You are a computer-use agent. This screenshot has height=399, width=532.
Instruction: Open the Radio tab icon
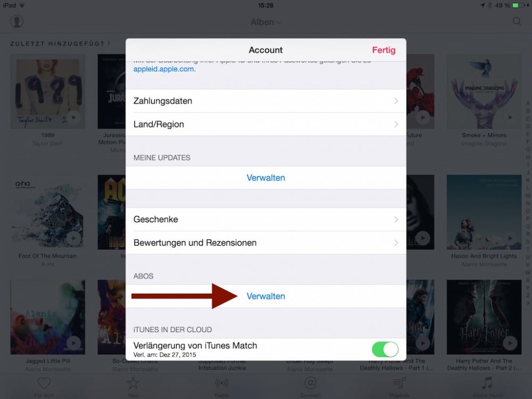pyautogui.click(x=221, y=384)
